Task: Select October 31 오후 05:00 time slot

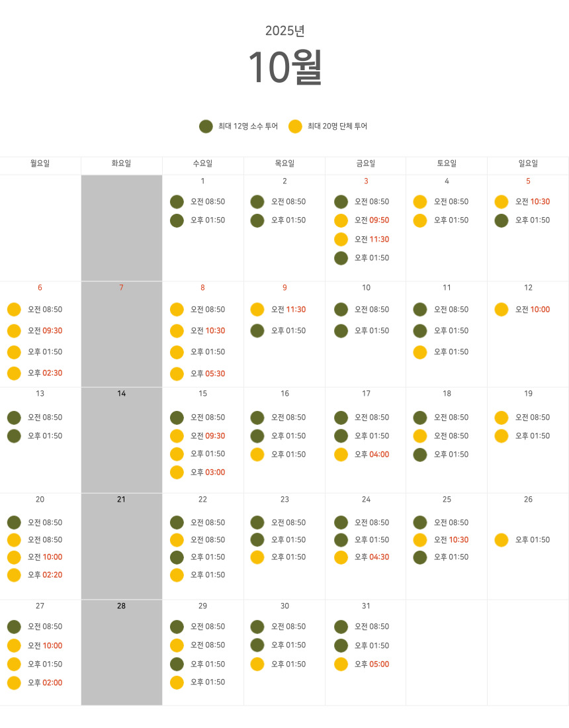Action: pos(372,664)
